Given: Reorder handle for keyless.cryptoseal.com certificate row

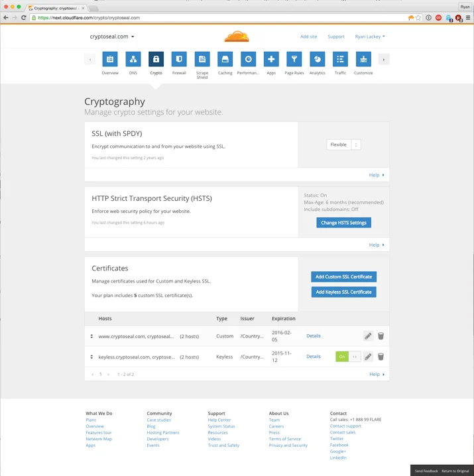Looking at the screenshot, I should click(x=91, y=357).
